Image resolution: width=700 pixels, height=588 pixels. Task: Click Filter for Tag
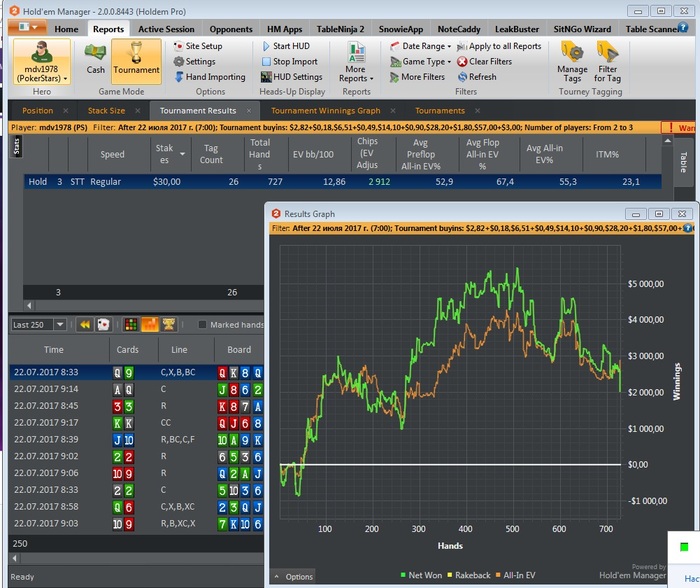pos(607,63)
